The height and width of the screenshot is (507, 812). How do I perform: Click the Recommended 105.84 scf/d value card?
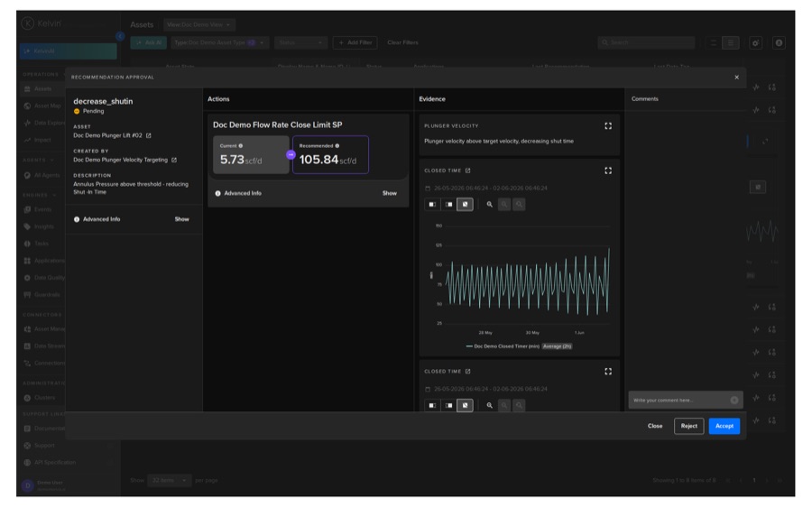click(x=330, y=154)
